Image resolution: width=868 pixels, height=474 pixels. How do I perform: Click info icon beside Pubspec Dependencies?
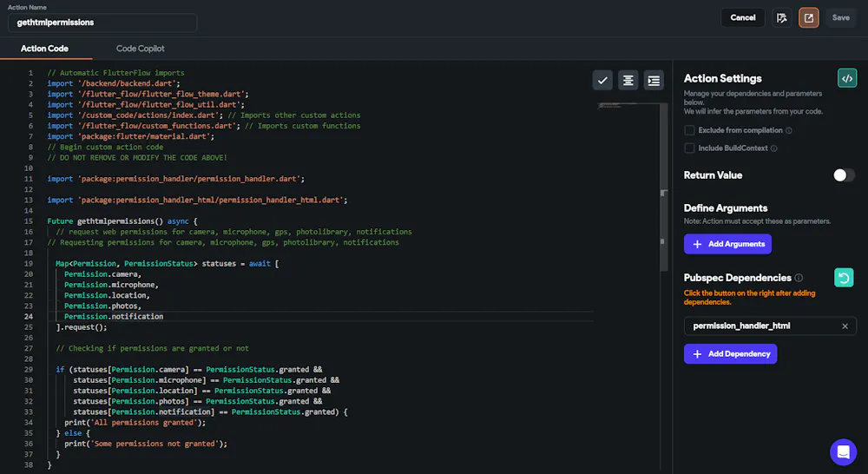(799, 278)
